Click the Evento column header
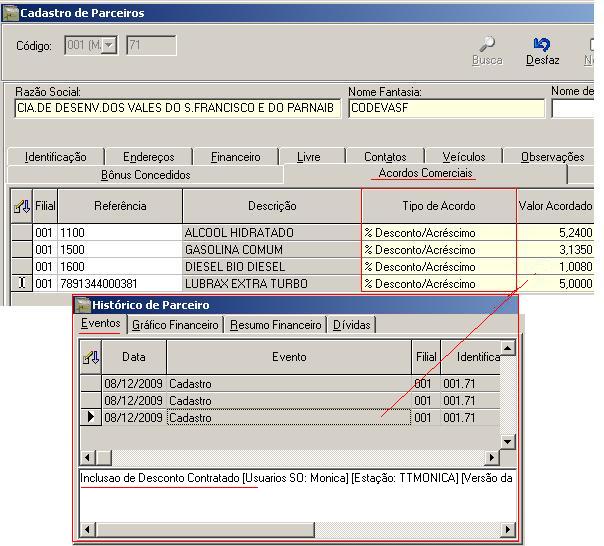 tap(289, 357)
